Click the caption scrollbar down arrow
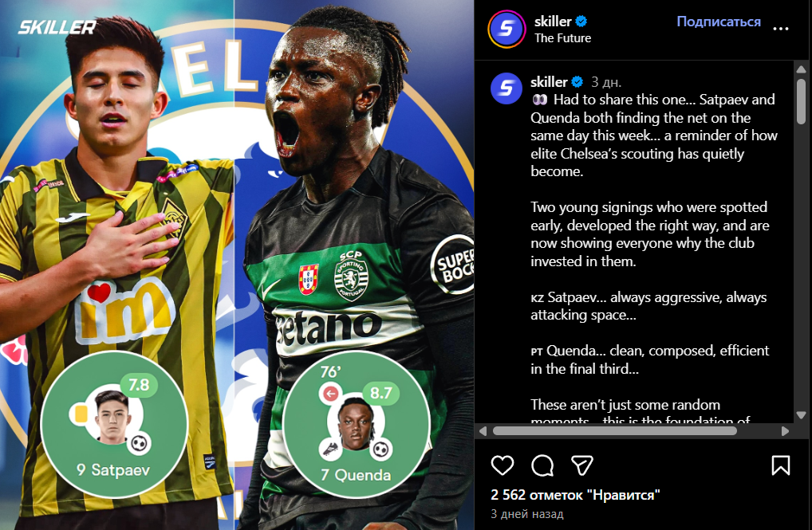Viewport: 812px width, 530px height. click(801, 414)
